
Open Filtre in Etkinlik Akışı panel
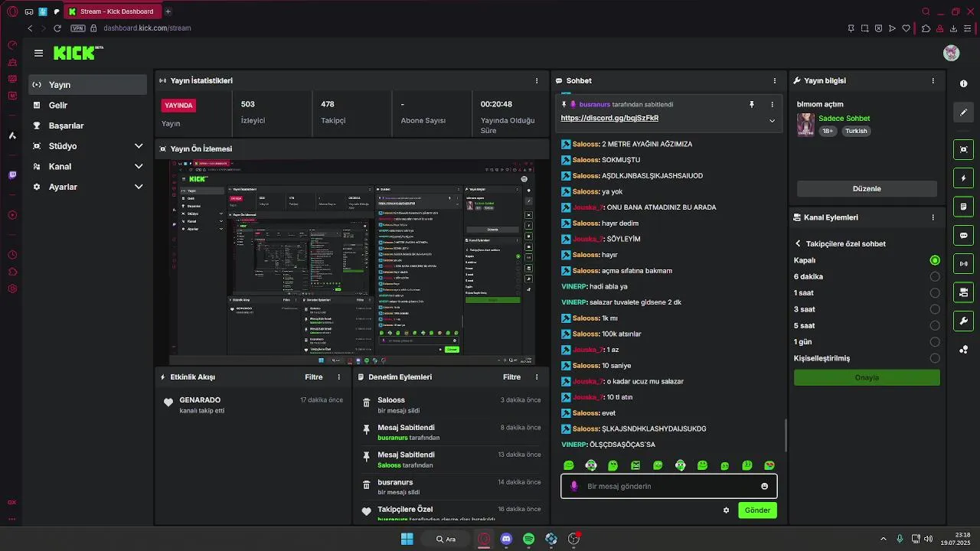pyautogui.click(x=313, y=377)
